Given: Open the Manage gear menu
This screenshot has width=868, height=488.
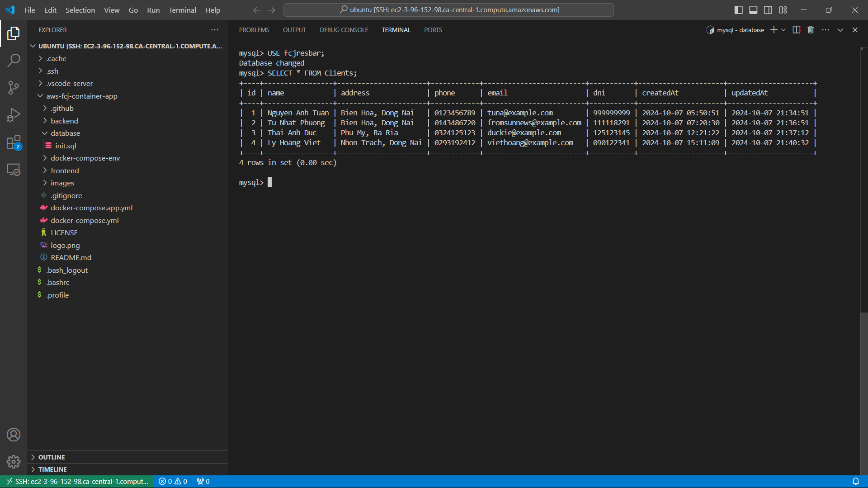Looking at the screenshot, I should click(14, 462).
